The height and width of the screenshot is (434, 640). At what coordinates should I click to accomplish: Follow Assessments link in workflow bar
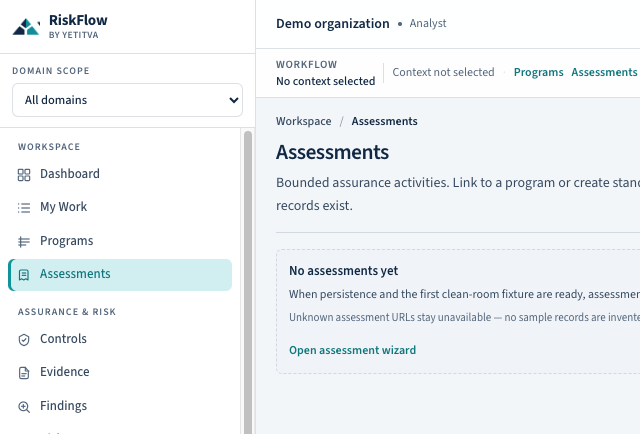point(604,72)
